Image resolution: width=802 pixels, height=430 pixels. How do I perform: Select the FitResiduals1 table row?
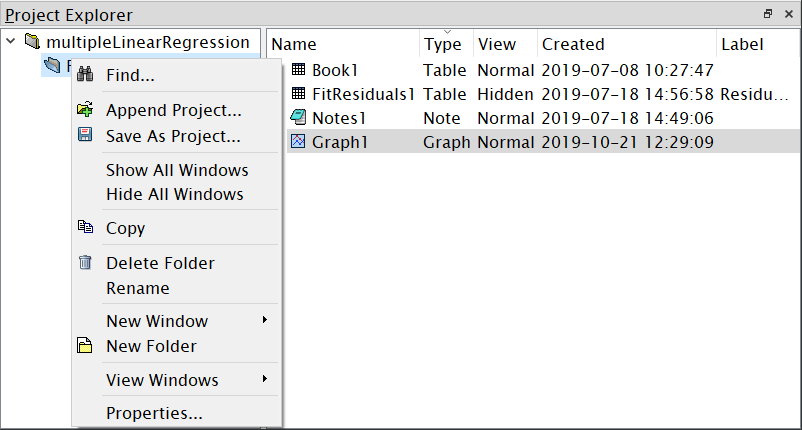click(x=362, y=94)
